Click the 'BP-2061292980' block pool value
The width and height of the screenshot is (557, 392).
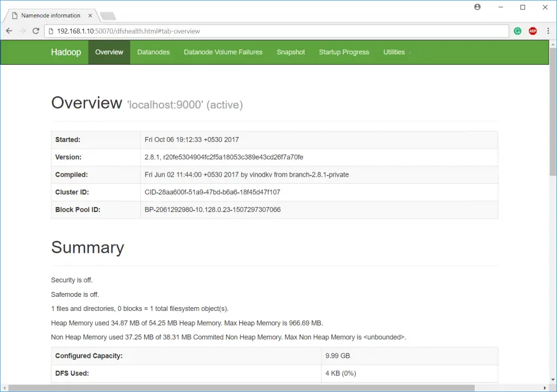[x=213, y=209]
